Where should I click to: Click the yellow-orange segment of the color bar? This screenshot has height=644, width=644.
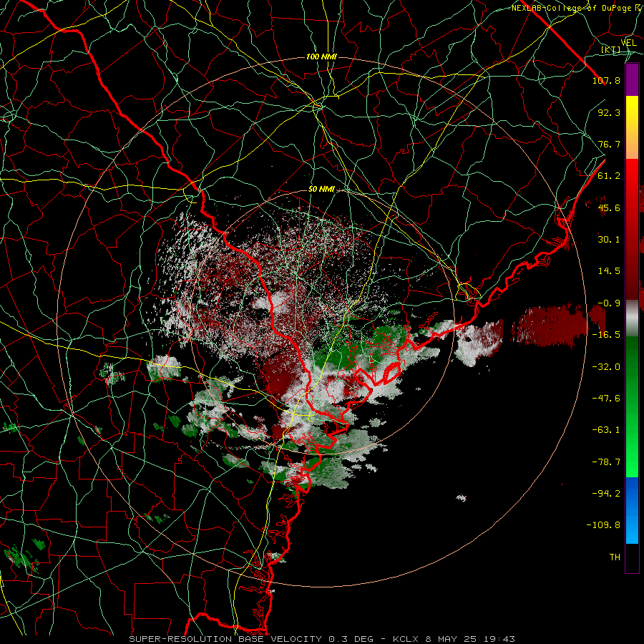[632, 127]
